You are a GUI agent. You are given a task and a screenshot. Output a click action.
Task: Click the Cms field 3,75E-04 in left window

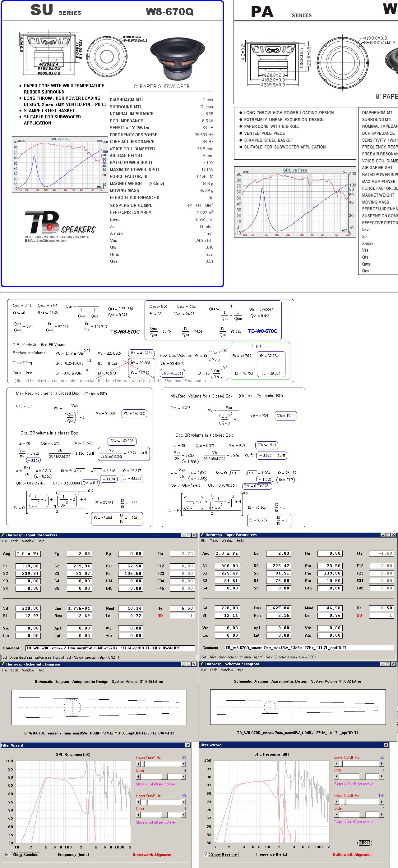[x=79, y=608]
